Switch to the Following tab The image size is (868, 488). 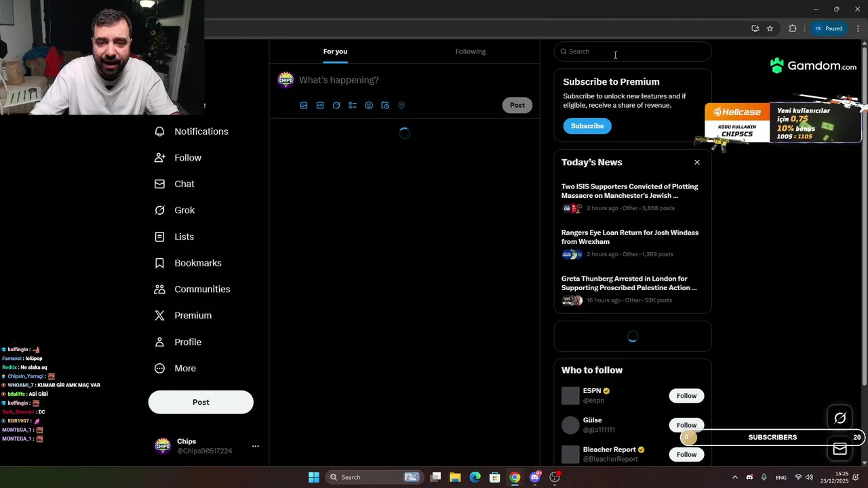click(x=471, y=52)
